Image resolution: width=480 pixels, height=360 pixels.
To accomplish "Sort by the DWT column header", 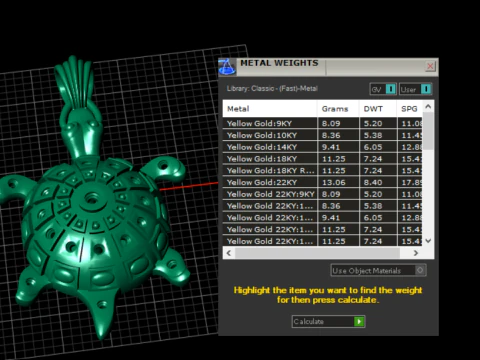I will pos(378,109).
